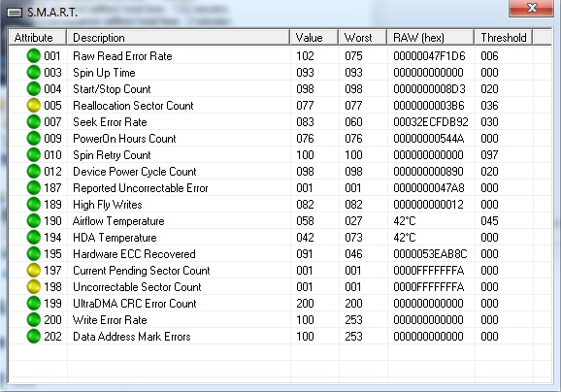Click the green icon beside attribute 194
Viewport: 561px width, 392px height.
[34, 237]
